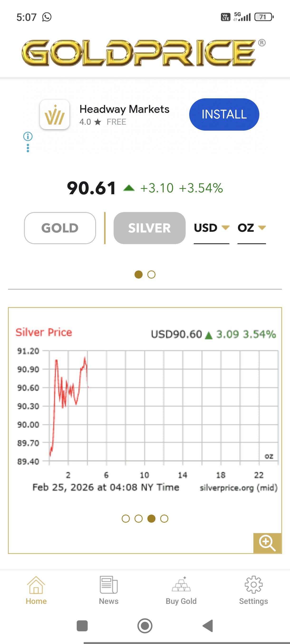Click the INSTALL button
Image resolution: width=290 pixels, height=644 pixels.
click(224, 114)
